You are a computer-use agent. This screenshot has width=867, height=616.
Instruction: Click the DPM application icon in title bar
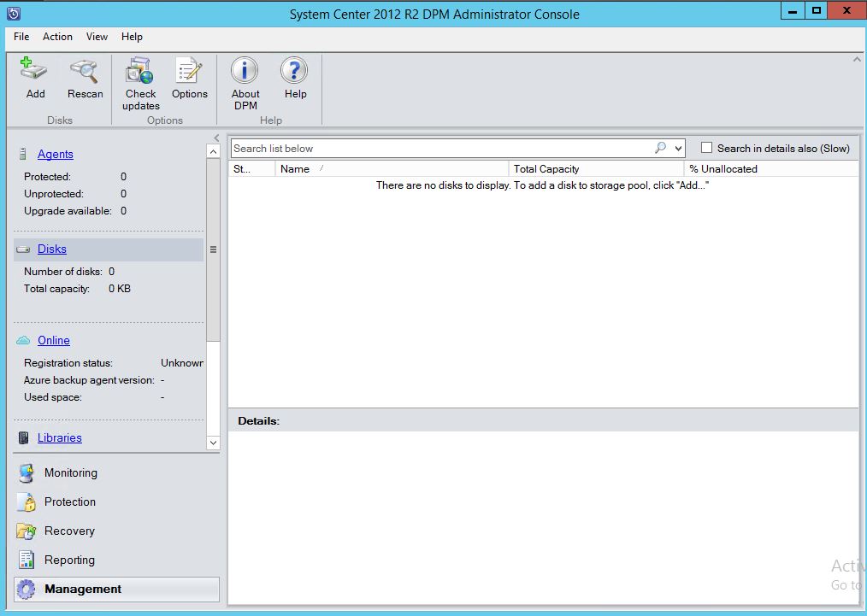click(14, 14)
